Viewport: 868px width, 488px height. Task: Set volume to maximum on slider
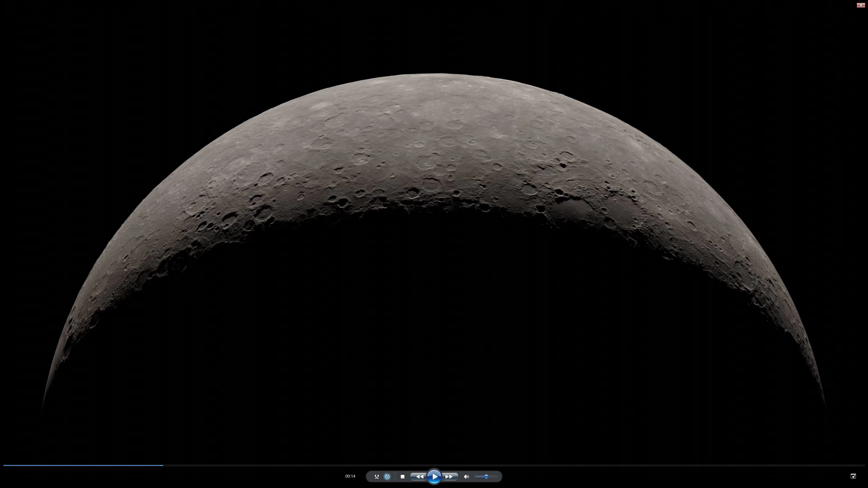[x=497, y=476]
